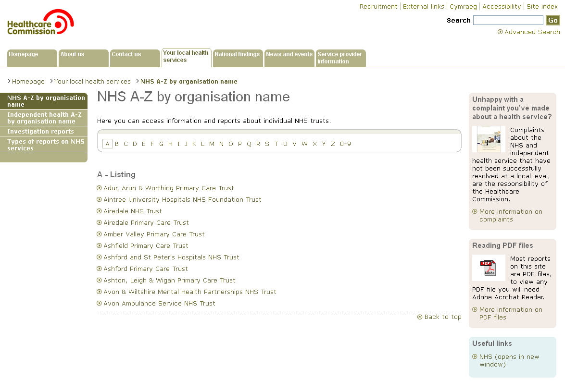Image resolution: width=565 pixels, height=392 pixels.
Task: Open Service provider information tab
Action: [340, 58]
